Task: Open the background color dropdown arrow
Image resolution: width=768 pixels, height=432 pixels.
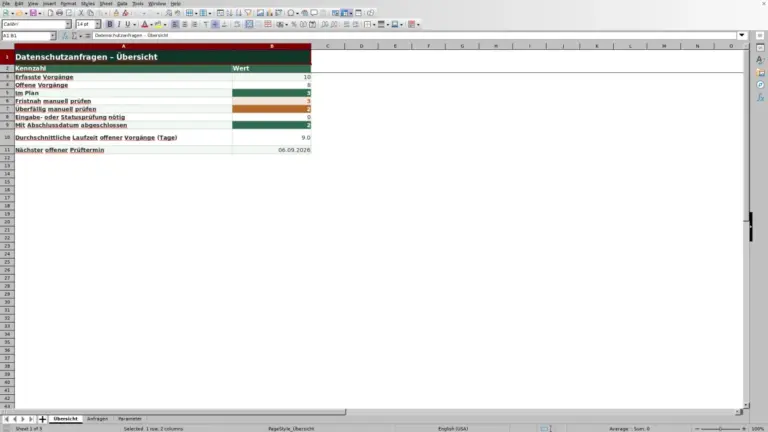Action: [165, 24]
